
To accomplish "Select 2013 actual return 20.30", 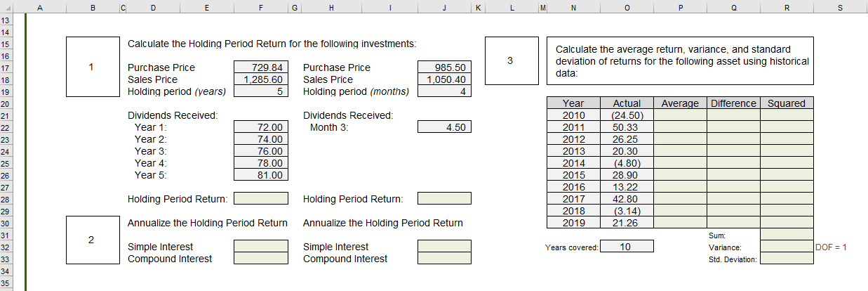I will (627, 151).
